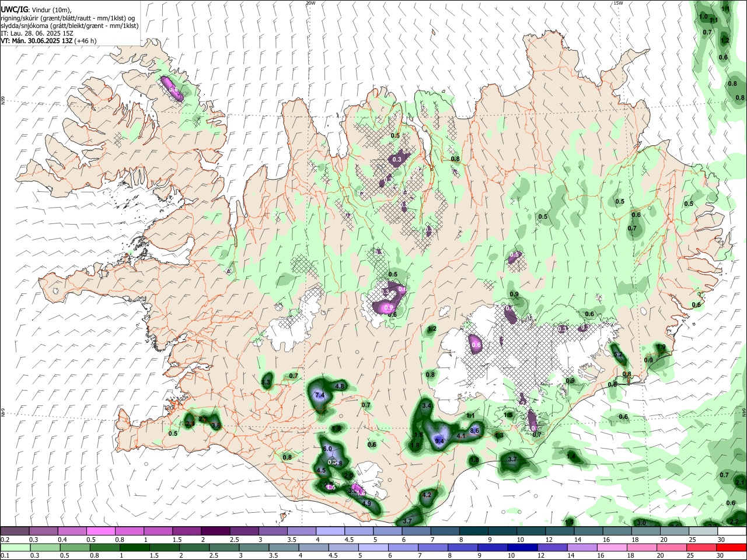Click the "25" label in the rain legend row

point(689,555)
